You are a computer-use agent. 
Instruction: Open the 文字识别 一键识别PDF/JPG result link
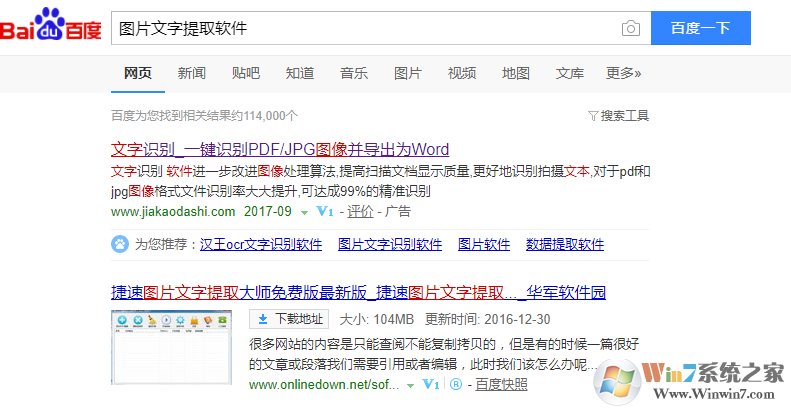[280, 150]
